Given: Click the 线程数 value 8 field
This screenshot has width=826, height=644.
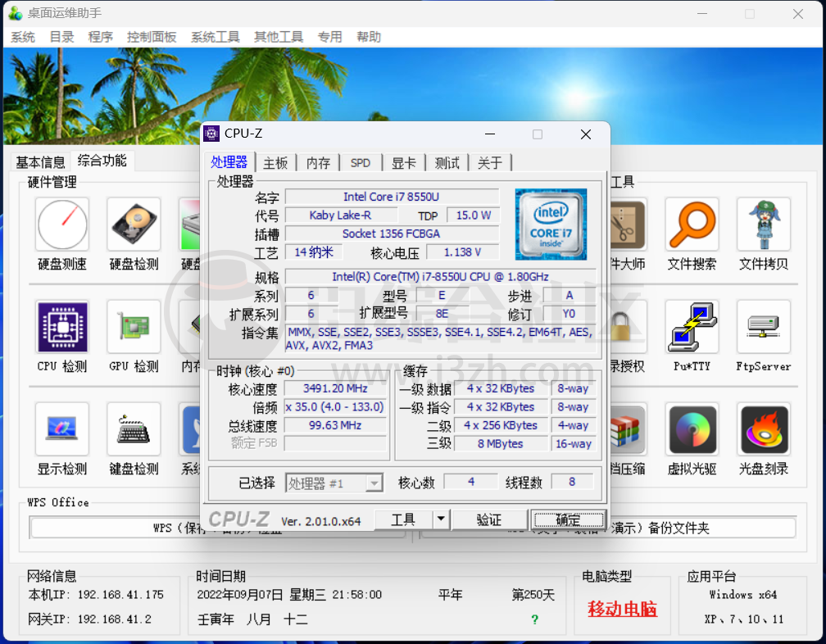Looking at the screenshot, I should tap(572, 481).
